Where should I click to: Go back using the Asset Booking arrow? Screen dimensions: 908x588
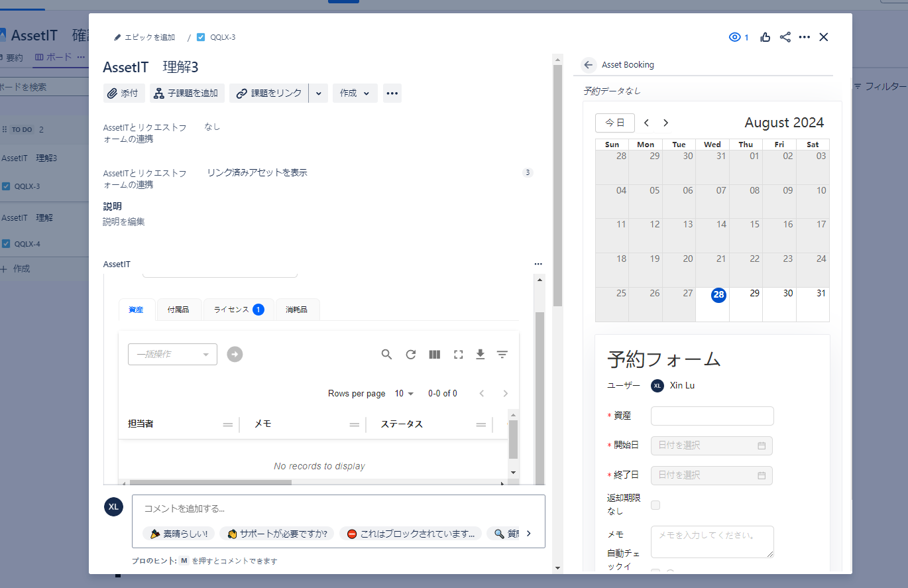[x=587, y=64]
